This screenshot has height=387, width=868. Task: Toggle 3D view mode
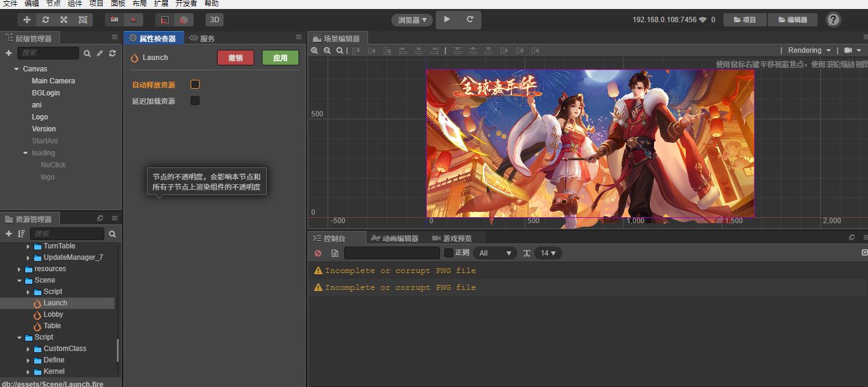click(214, 20)
